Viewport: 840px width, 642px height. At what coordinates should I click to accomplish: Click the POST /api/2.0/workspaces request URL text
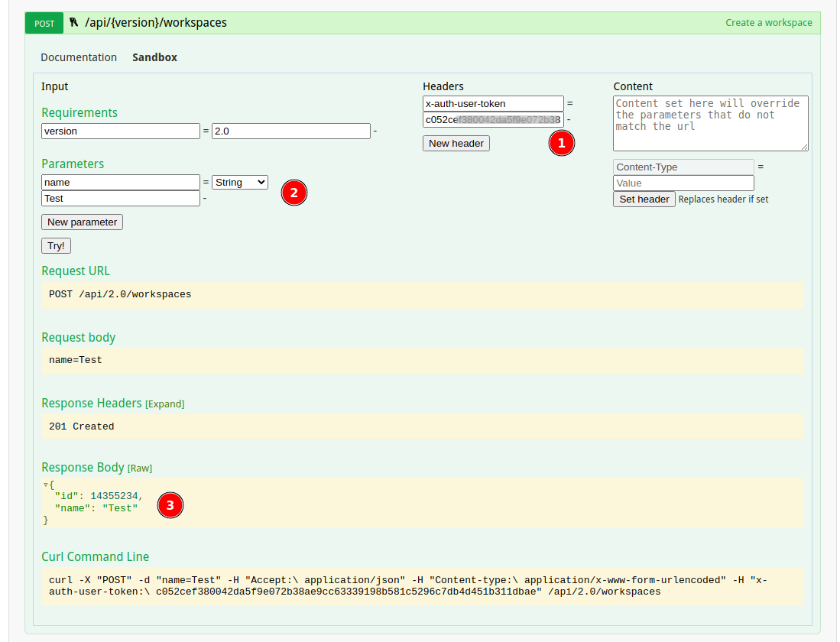point(120,294)
